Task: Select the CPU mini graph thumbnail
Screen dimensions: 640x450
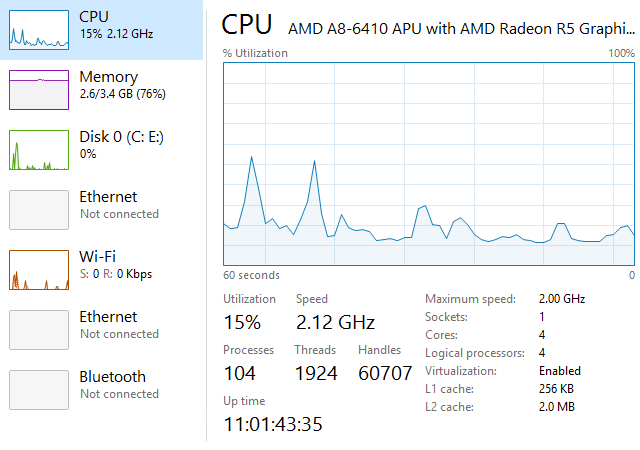Action: (x=38, y=30)
